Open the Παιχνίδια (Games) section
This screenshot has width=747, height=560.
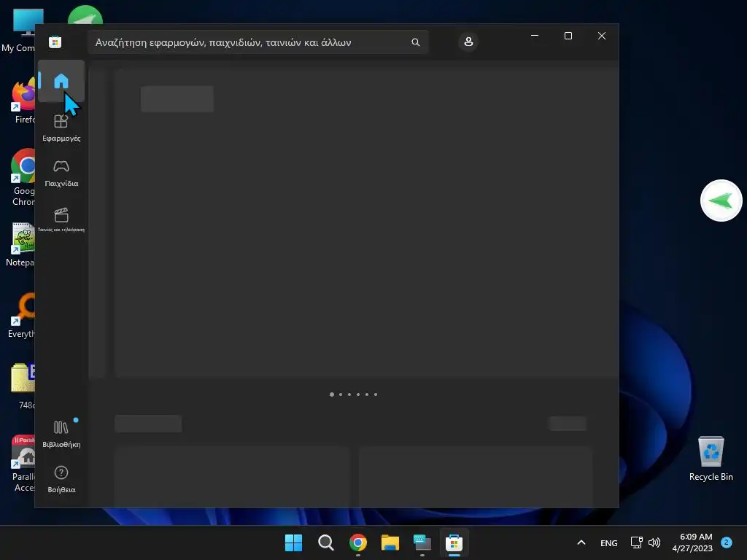tap(61, 174)
